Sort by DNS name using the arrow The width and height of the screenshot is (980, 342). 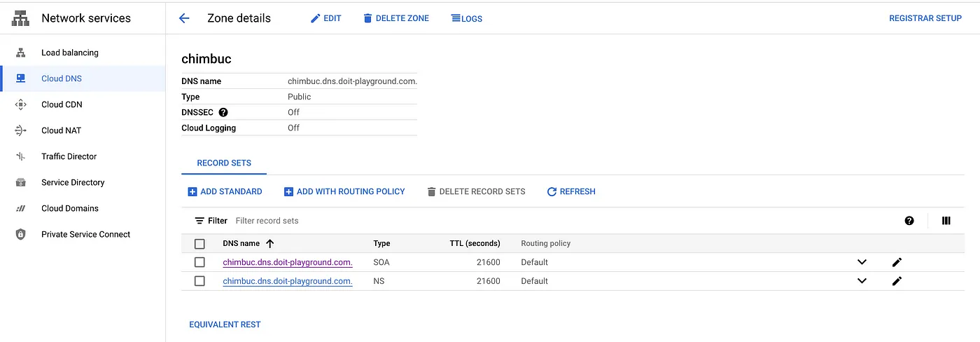click(269, 243)
